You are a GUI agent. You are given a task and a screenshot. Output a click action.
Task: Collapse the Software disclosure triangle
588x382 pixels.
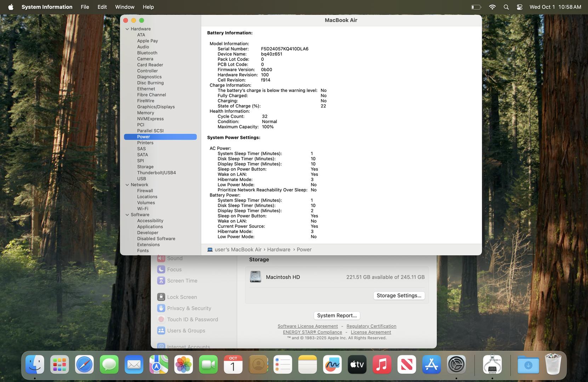point(127,215)
